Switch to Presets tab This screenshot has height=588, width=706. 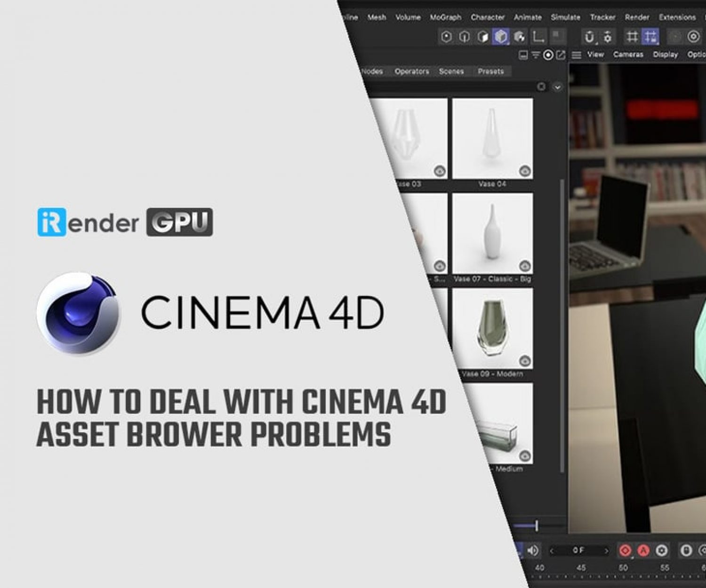pyautogui.click(x=491, y=72)
